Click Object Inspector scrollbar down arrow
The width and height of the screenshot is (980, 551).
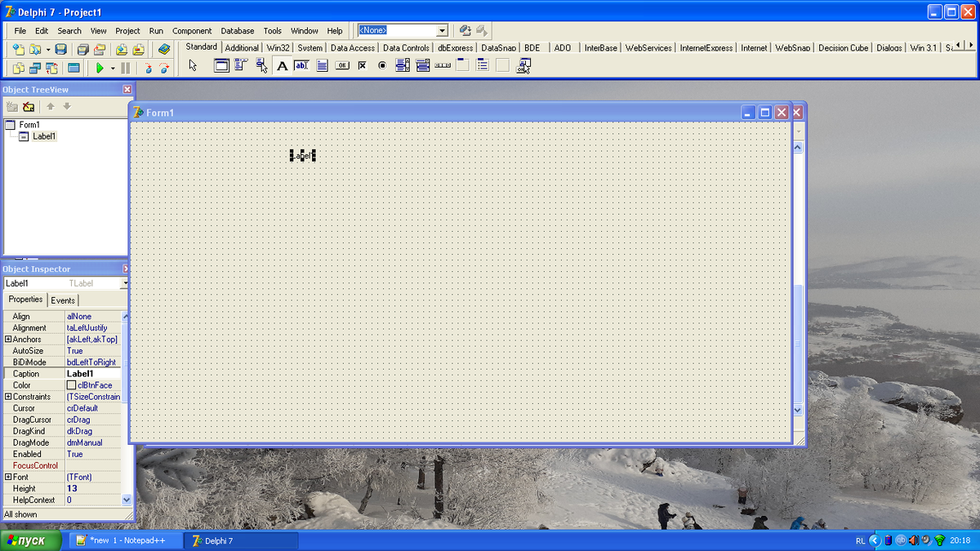tap(126, 500)
